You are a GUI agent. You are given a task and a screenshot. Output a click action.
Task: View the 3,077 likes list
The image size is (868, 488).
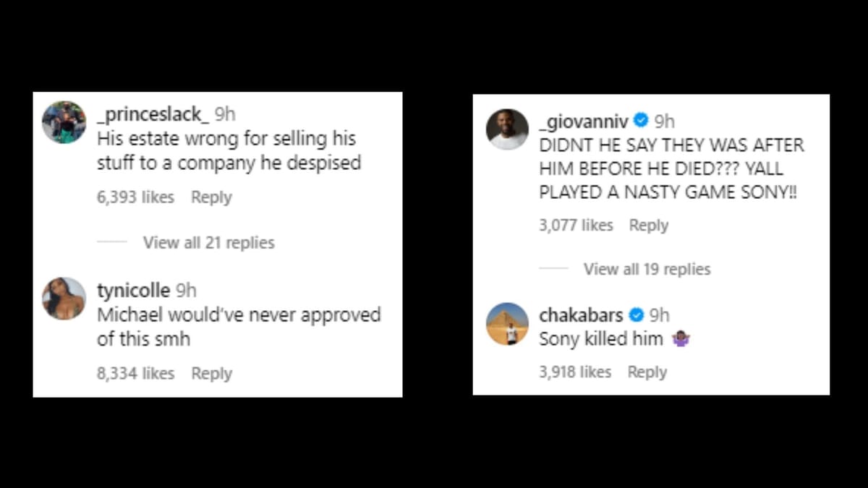click(576, 225)
